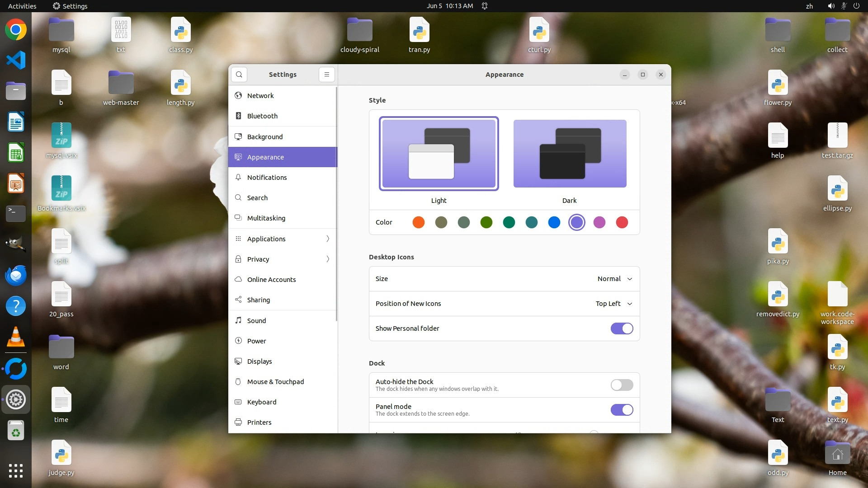Image resolution: width=868 pixels, height=488 pixels.
Task: Enable Auto-hide the Dock switch
Action: 622,385
